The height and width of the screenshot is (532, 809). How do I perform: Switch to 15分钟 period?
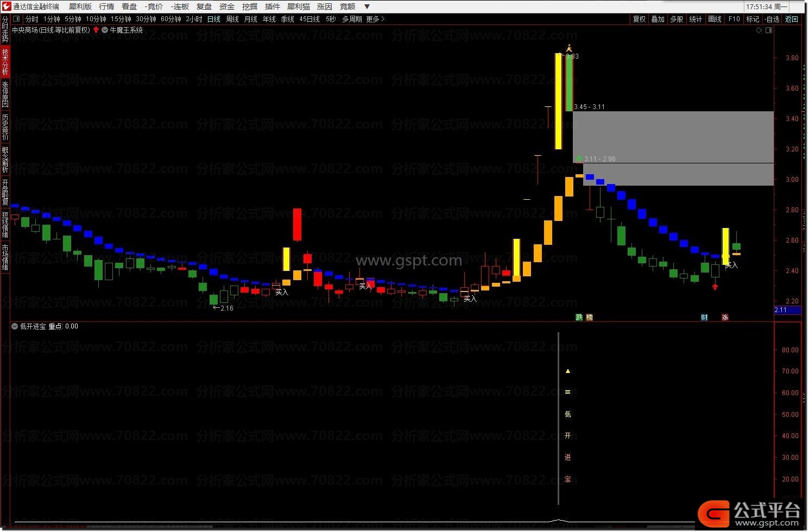121,19
